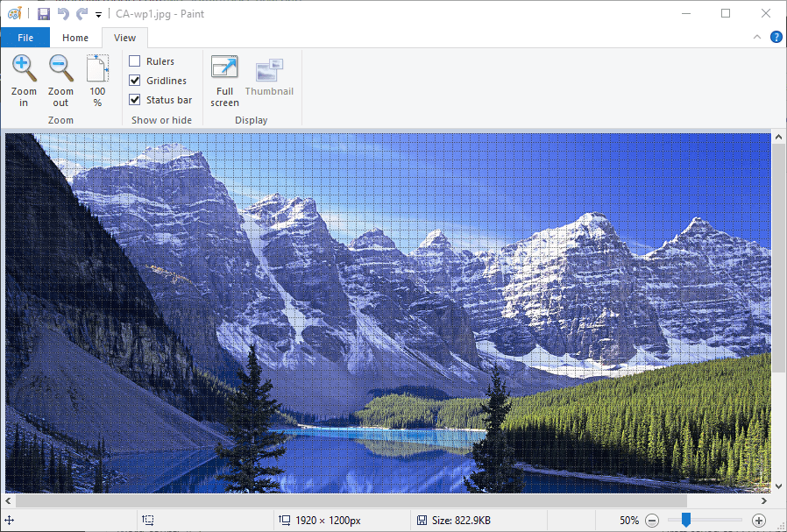Screen dimensions: 787x532
Task: Increase zoom with status bar plus button
Action: click(759, 521)
